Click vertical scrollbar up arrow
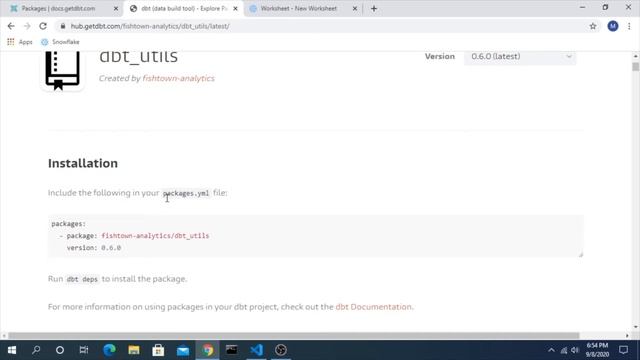 click(636, 56)
